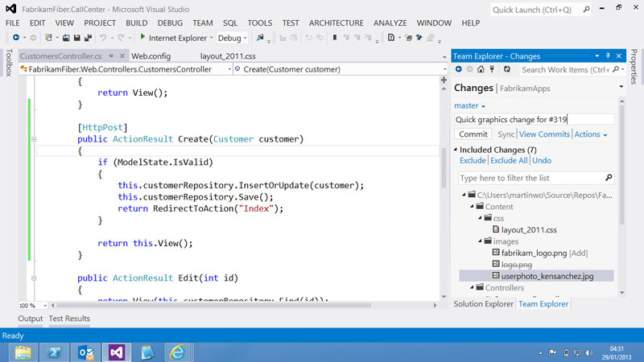Select fabrikam_logo.png in changes tree
The height and width of the screenshot is (362, 644).
534,253
